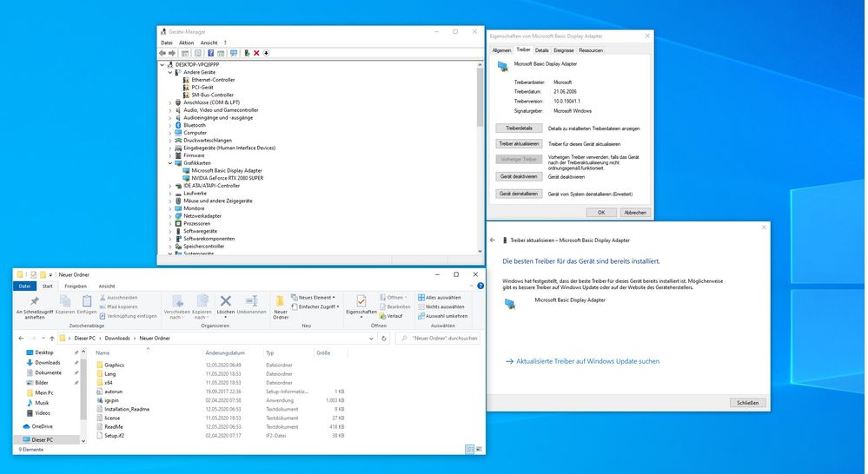This screenshot has width=868, height=474.
Task: Switch to Ereignisse tab in properties dialog
Action: point(564,50)
